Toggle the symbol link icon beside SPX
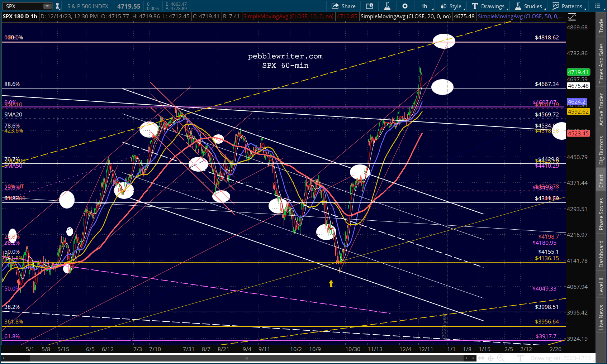 (x=58, y=6)
